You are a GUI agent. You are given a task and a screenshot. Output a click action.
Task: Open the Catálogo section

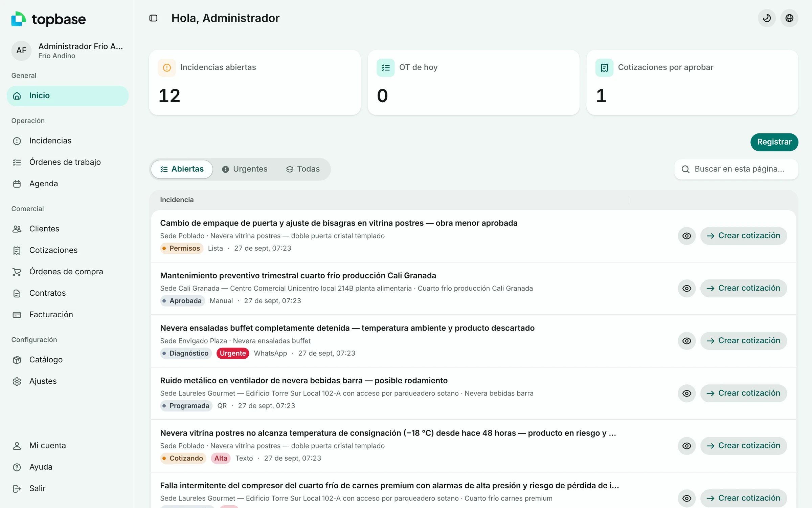pyautogui.click(x=68, y=360)
